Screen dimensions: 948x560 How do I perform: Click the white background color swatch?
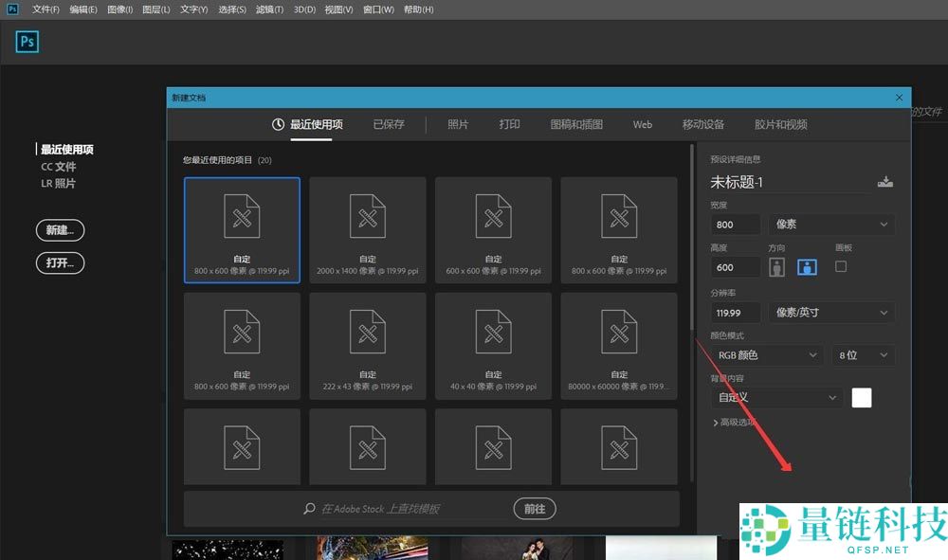[861, 397]
